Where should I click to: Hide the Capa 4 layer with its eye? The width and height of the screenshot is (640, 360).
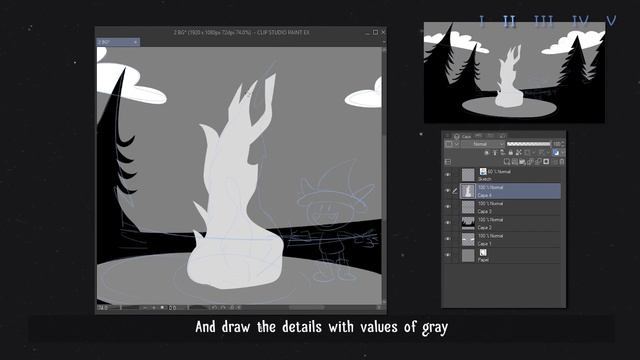(x=448, y=191)
